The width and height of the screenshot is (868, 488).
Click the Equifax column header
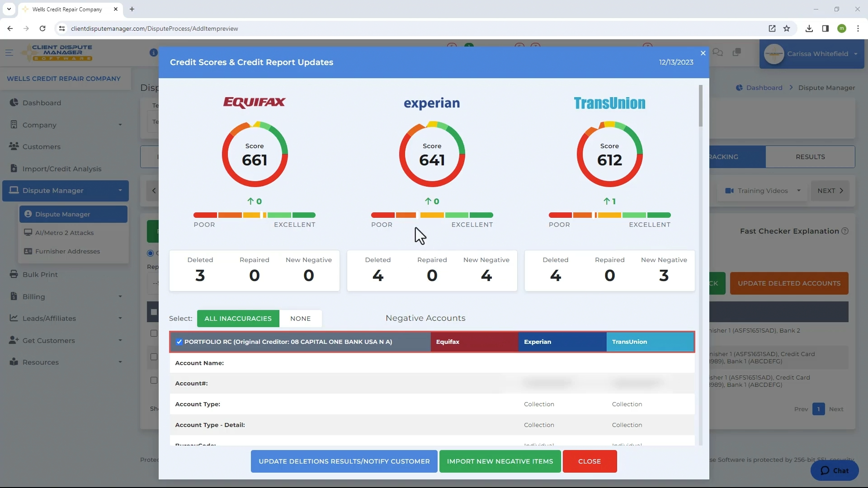click(474, 342)
